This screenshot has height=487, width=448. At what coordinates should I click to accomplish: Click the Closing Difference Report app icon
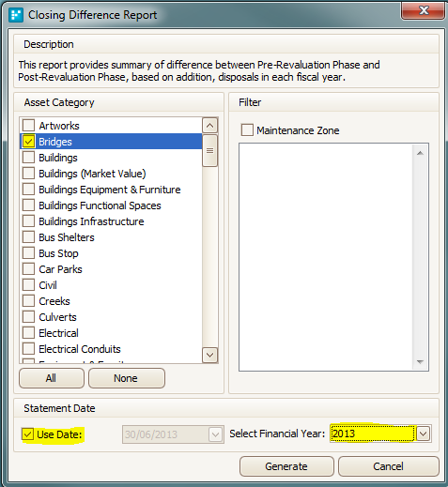[16, 15]
